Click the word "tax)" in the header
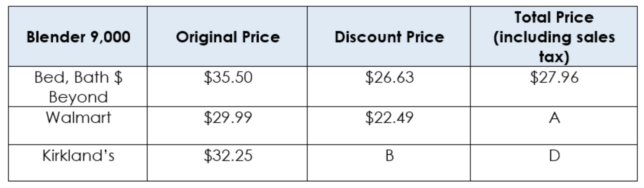Image resolution: width=644 pixels, height=188 pixels. pos(555,56)
